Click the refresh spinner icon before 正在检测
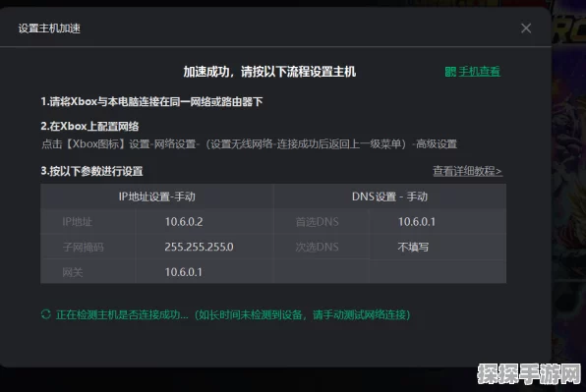Screen dimensions: 586x392 click(46, 314)
